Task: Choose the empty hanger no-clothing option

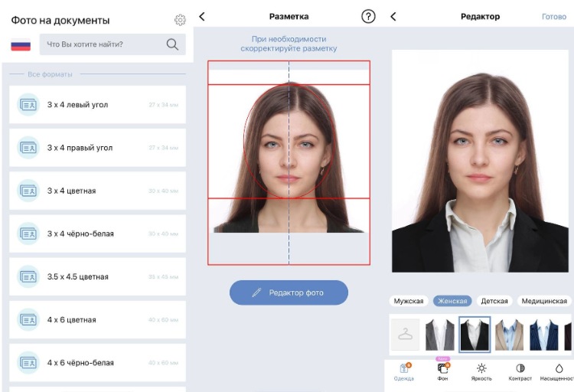Action: [405, 335]
